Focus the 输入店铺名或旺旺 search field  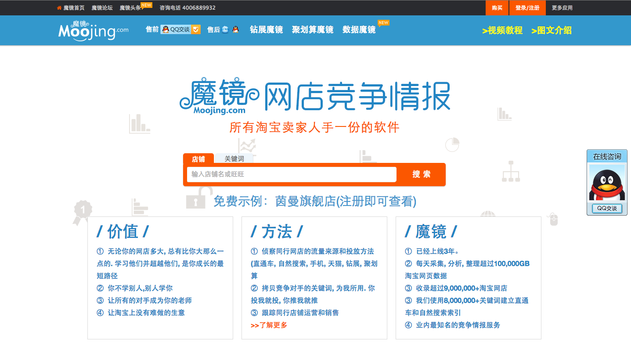292,174
